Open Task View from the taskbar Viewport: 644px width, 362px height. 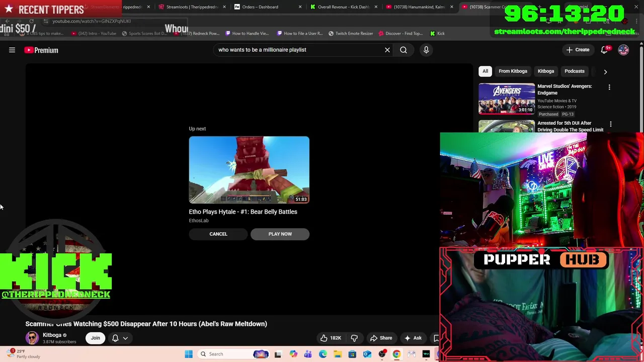pyautogui.click(x=278, y=354)
